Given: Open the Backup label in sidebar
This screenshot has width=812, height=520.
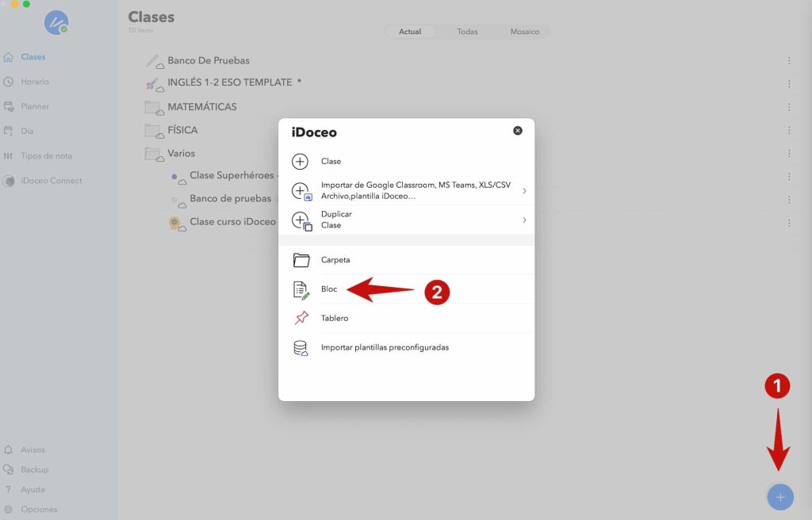Looking at the screenshot, I should (x=34, y=469).
